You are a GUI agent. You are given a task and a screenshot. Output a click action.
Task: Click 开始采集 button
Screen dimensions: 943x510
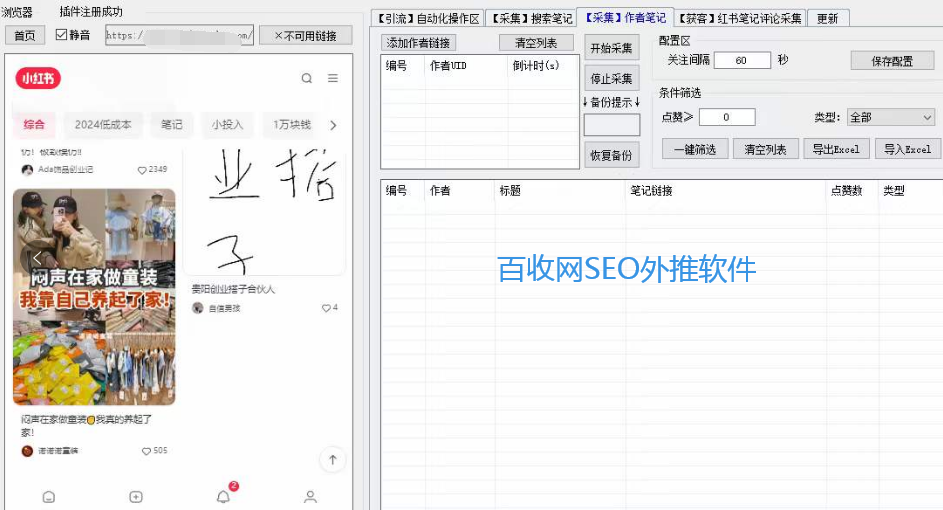[x=612, y=48]
